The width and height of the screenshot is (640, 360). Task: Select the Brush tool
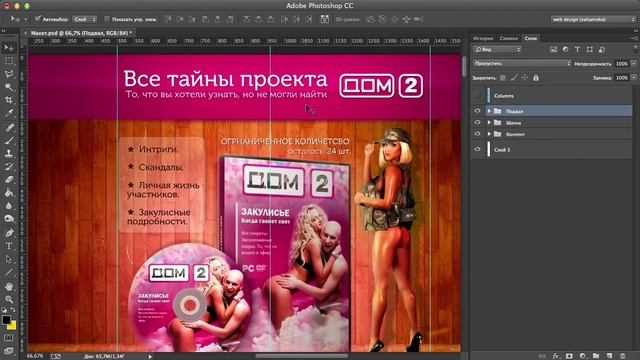pos(9,140)
